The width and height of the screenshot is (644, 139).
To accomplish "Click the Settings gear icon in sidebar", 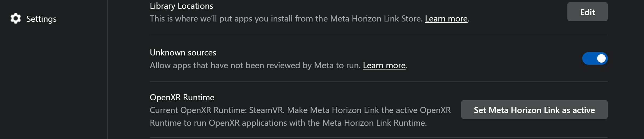I will click(x=16, y=19).
